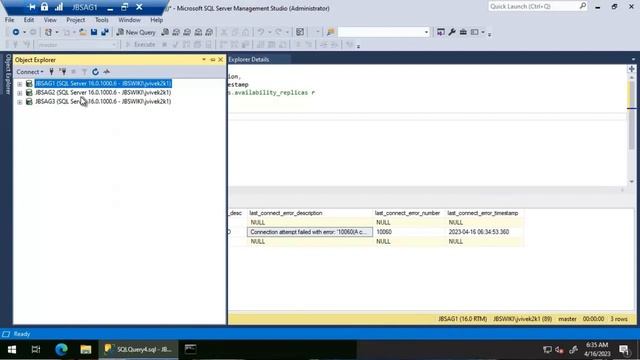Open Microsoft Edge from taskbar
The width and height of the screenshot is (640, 360).
click(x=61, y=349)
